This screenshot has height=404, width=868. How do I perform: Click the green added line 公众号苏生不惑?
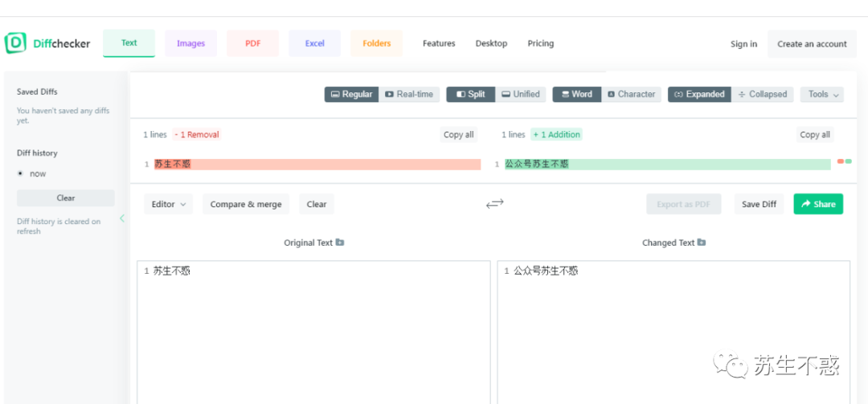point(668,165)
